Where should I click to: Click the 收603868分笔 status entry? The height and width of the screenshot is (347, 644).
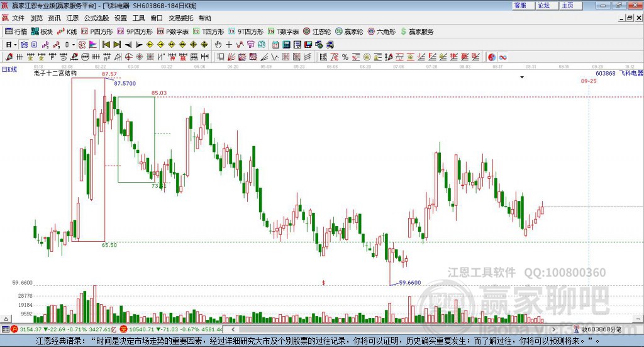point(601,329)
